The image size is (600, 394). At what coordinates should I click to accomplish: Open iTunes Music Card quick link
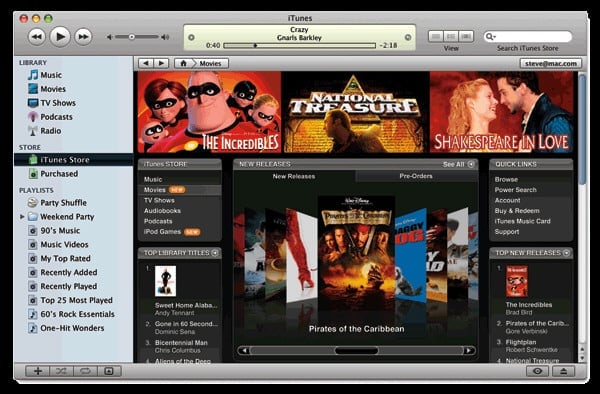[x=522, y=221]
